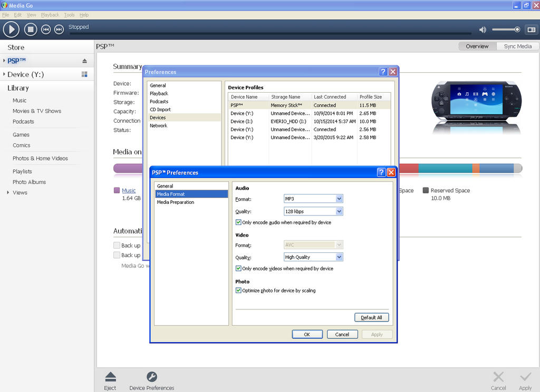Select Playback in Preferences list

(159, 93)
